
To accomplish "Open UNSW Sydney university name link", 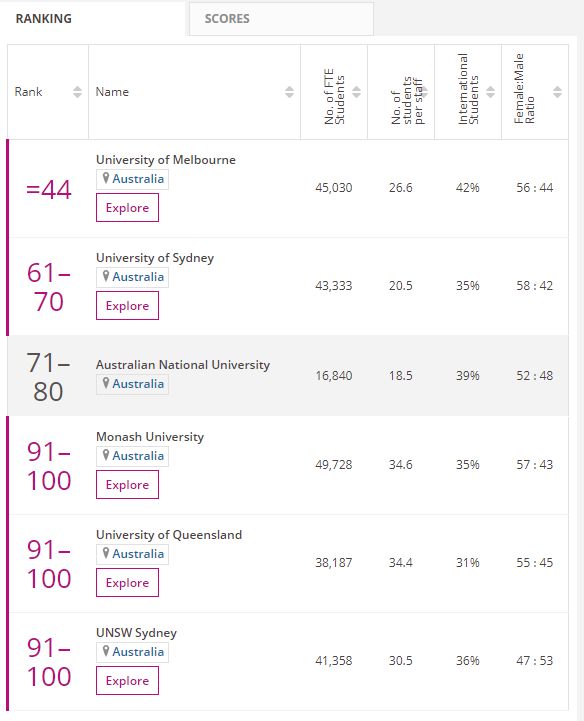I will coord(136,633).
